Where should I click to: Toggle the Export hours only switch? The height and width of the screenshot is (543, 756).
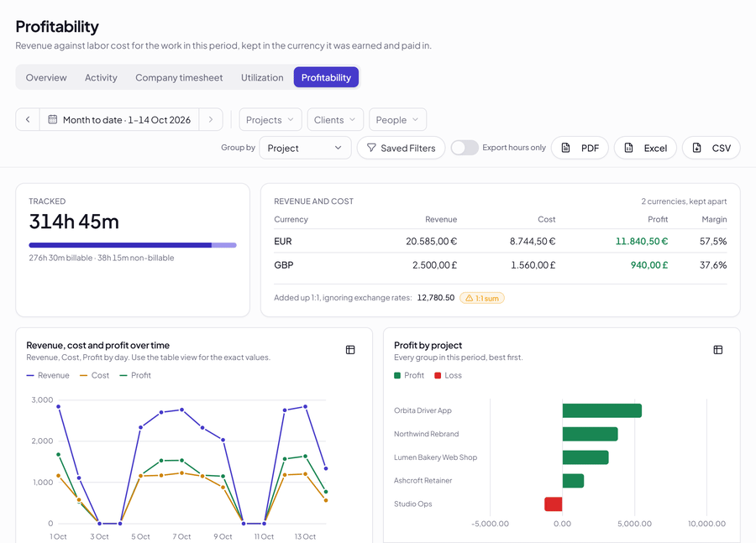465,148
